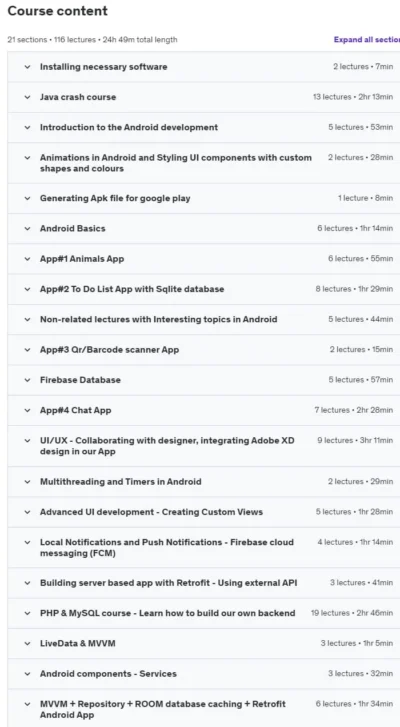Expand the Firebase Database chevron
400x727 pixels.
pyautogui.click(x=27, y=380)
